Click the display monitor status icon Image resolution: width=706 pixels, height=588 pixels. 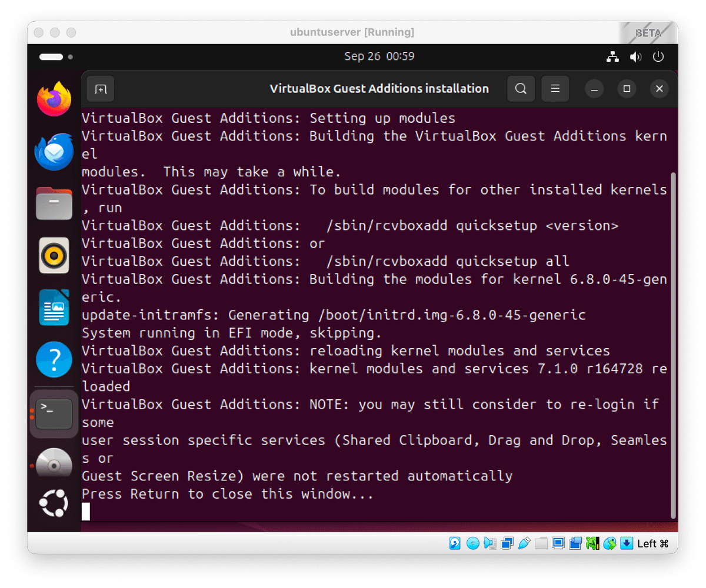click(x=558, y=543)
